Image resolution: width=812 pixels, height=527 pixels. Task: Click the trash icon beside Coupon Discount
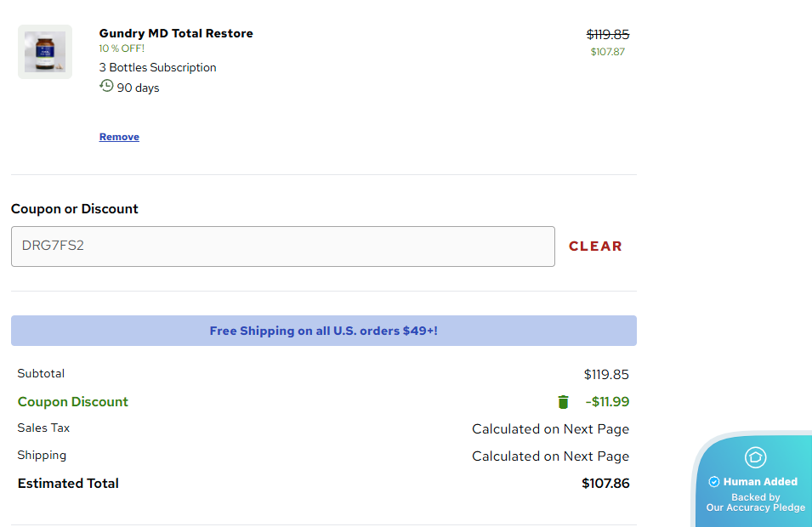563,402
